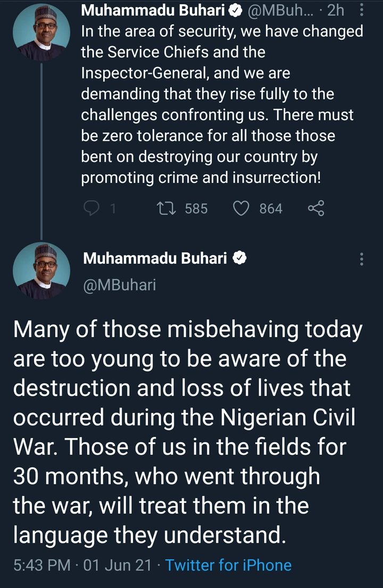Visit the @MBuhari handle below the name
383x588 pixels.
[x=120, y=285]
